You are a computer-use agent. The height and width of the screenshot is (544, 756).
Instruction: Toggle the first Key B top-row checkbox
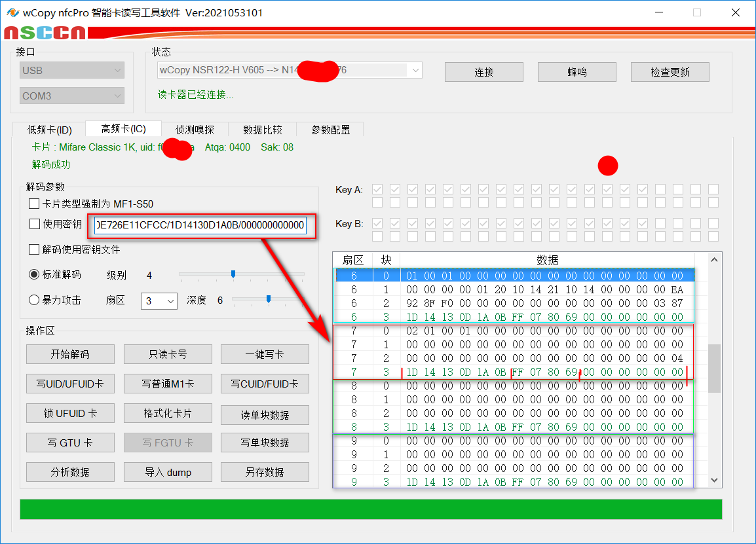[x=377, y=223]
